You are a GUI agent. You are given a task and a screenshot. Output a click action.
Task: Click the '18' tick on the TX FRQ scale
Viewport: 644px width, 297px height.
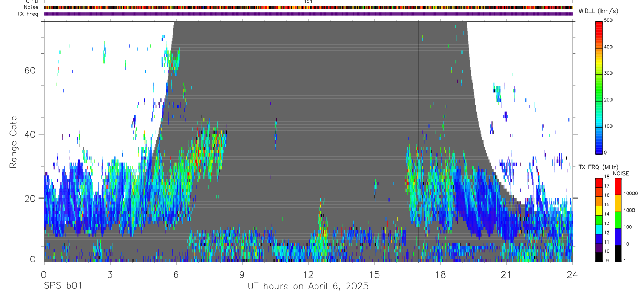[607, 177]
